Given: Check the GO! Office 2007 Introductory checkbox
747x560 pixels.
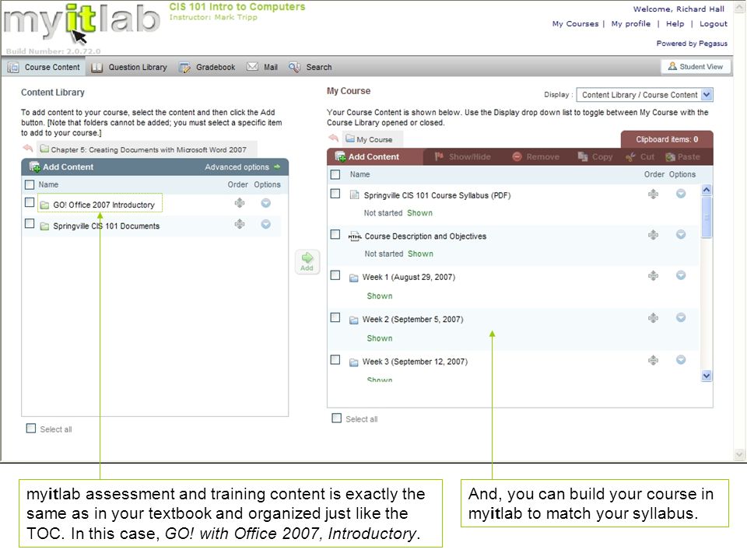Looking at the screenshot, I should click(x=30, y=202).
